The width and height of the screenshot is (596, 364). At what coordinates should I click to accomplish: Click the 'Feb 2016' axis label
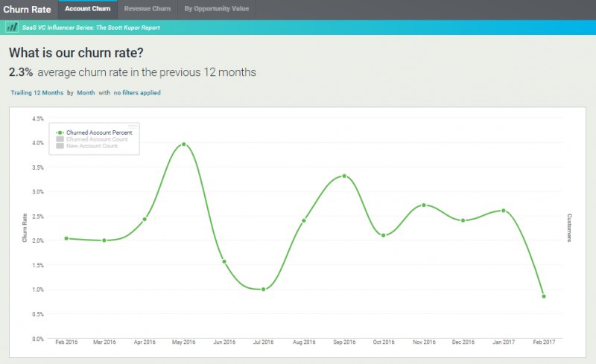point(66,342)
